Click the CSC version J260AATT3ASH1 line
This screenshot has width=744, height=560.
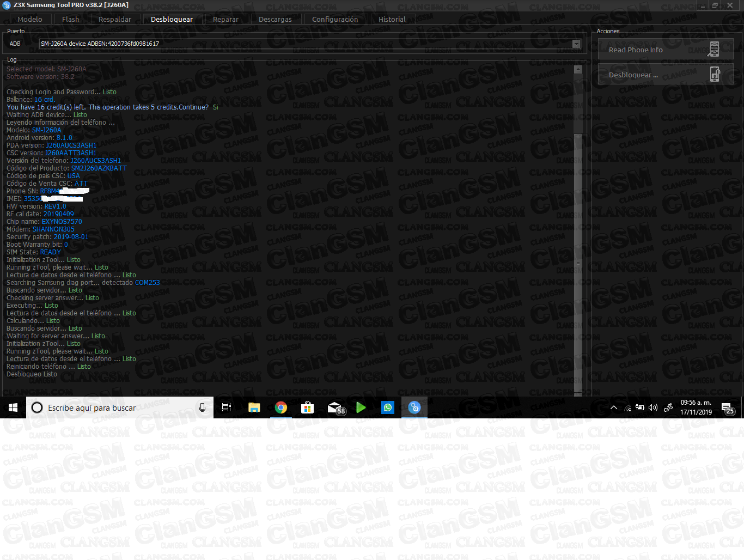51,153
